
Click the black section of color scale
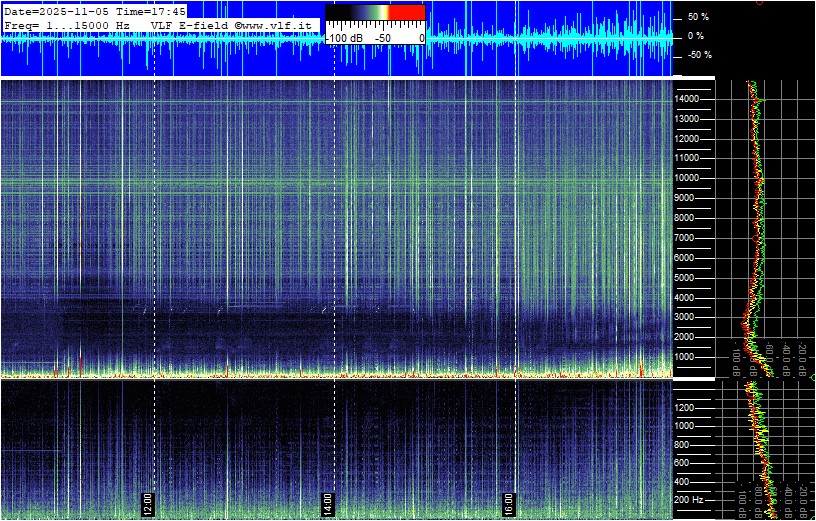pyautogui.click(x=344, y=12)
